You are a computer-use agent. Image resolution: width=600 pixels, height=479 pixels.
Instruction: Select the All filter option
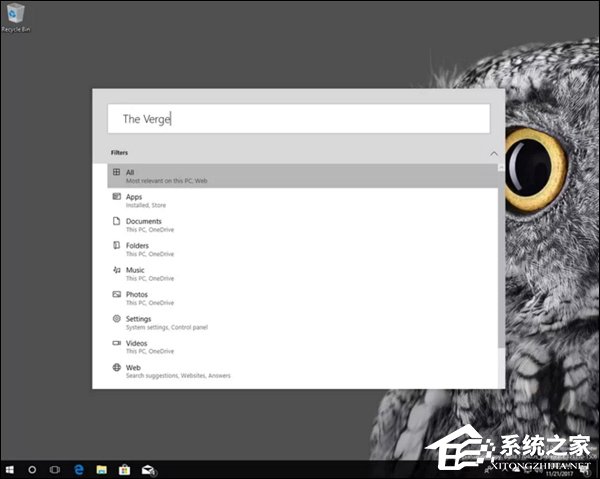click(x=302, y=176)
